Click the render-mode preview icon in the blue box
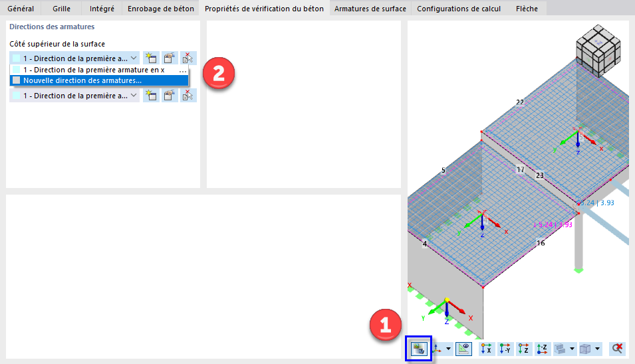This screenshot has height=364, width=635. [419, 348]
